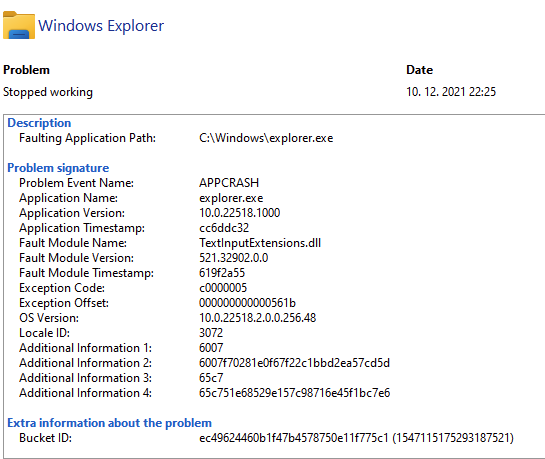This screenshot has height=459, width=545.
Task: Click the Bucket ID value
Action: tap(356, 438)
